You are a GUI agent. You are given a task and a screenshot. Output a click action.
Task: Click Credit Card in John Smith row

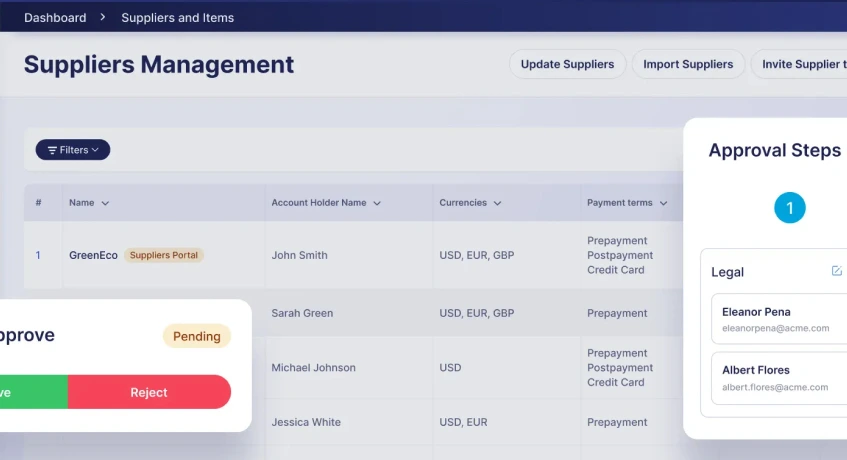coord(616,270)
